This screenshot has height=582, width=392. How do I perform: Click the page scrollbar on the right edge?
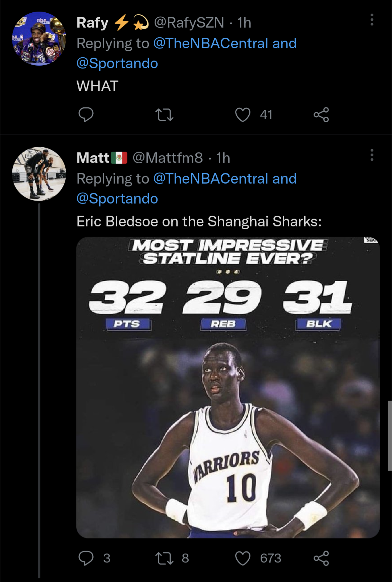coord(390,435)
